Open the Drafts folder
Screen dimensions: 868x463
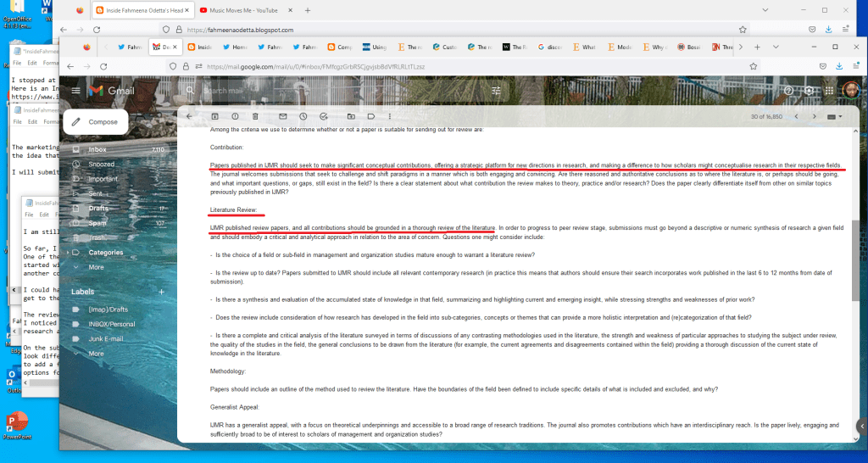pos(98,209)
